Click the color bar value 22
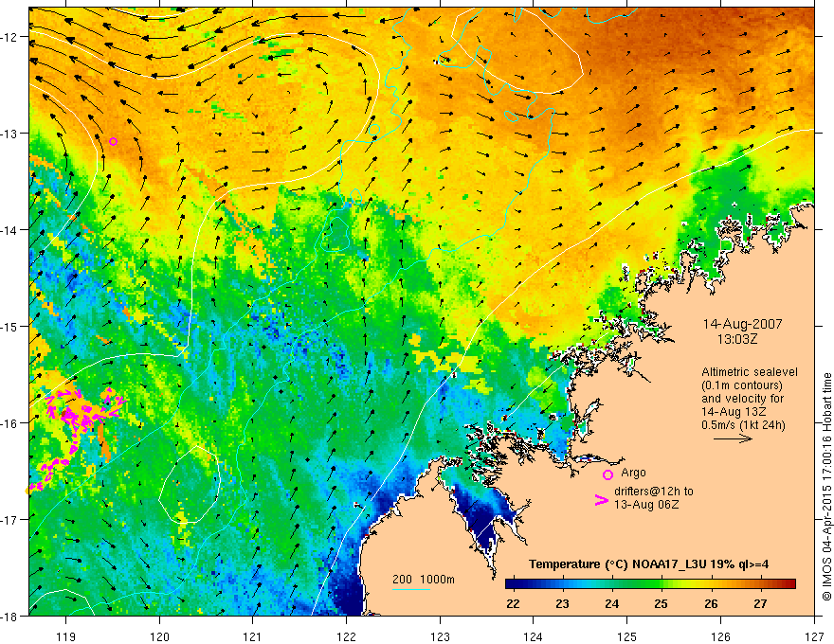This screenshot has width=834, height=644. 514,603
